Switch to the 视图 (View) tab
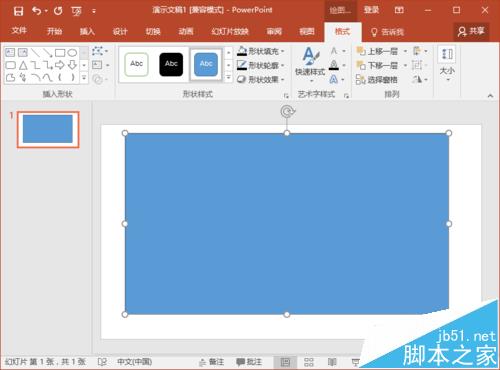 [307, 31]
